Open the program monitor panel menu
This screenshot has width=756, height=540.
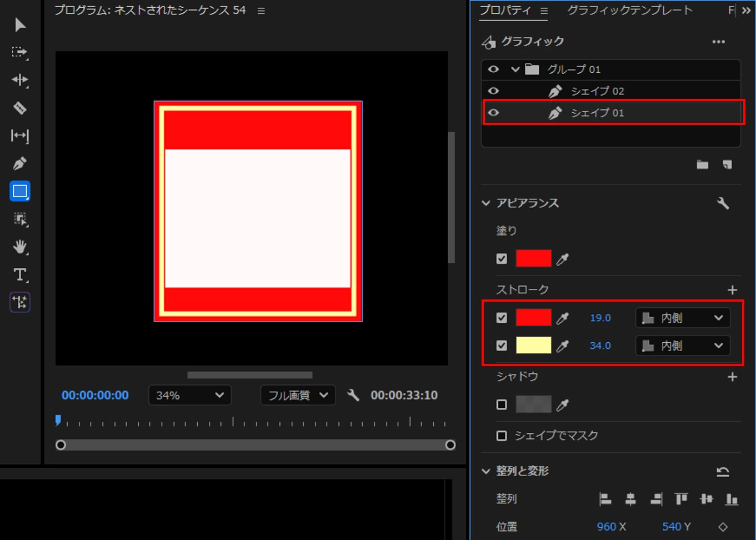point(261,11)
